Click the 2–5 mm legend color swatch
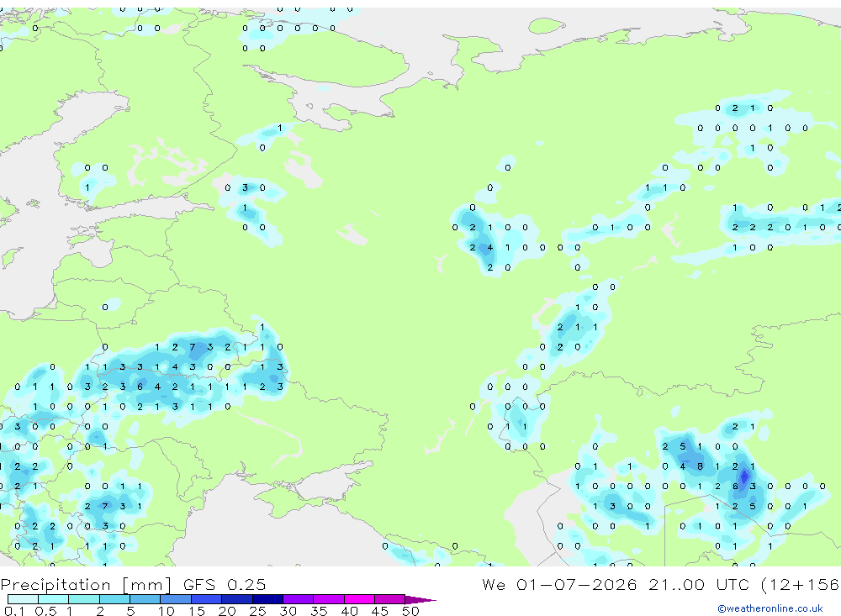841x616 pixels. [114, 599]
